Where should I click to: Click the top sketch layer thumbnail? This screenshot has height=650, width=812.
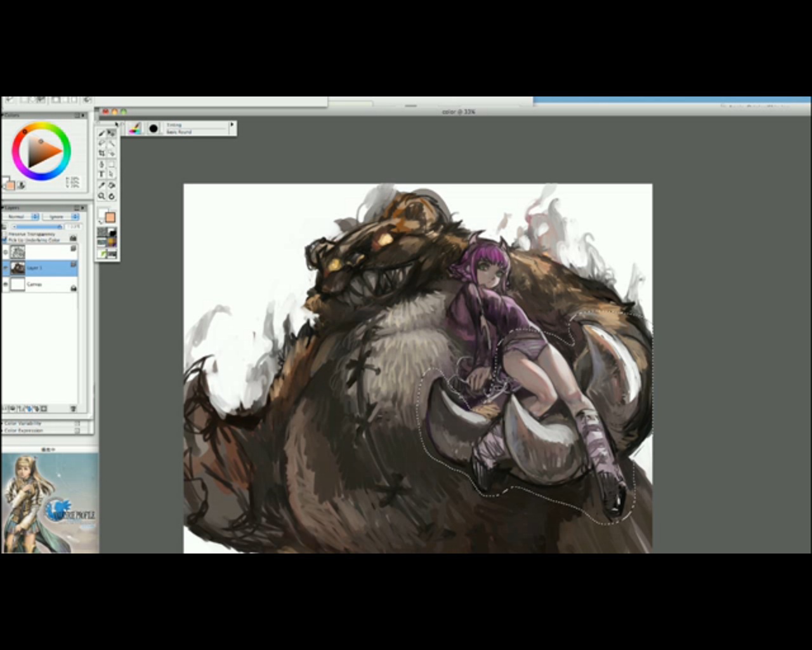[18, 252]
